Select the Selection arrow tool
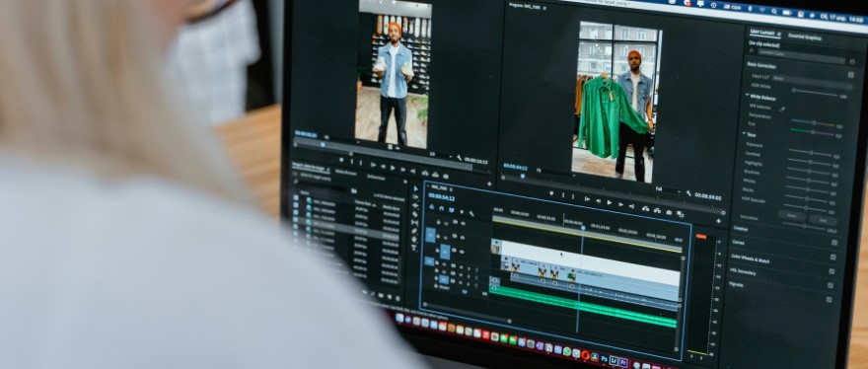The height and width of the screenshot is (369, 868). (415, 188)
